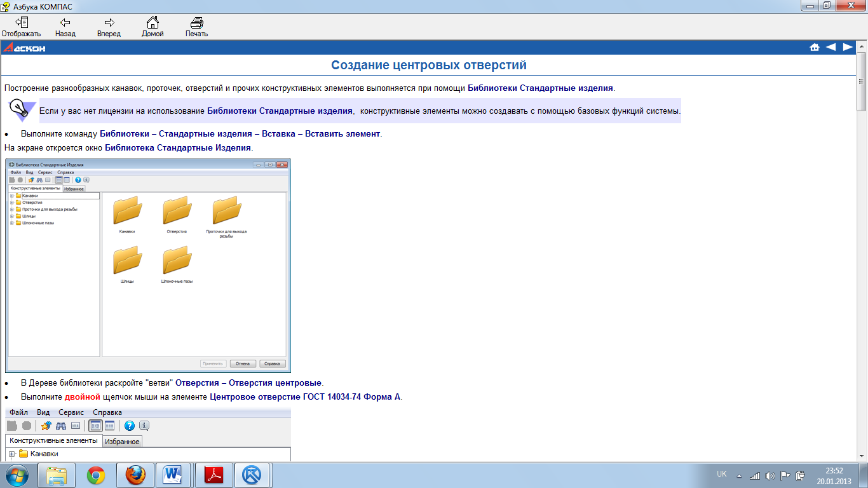Click UK language indicator in tray

[x=722, y=474]
